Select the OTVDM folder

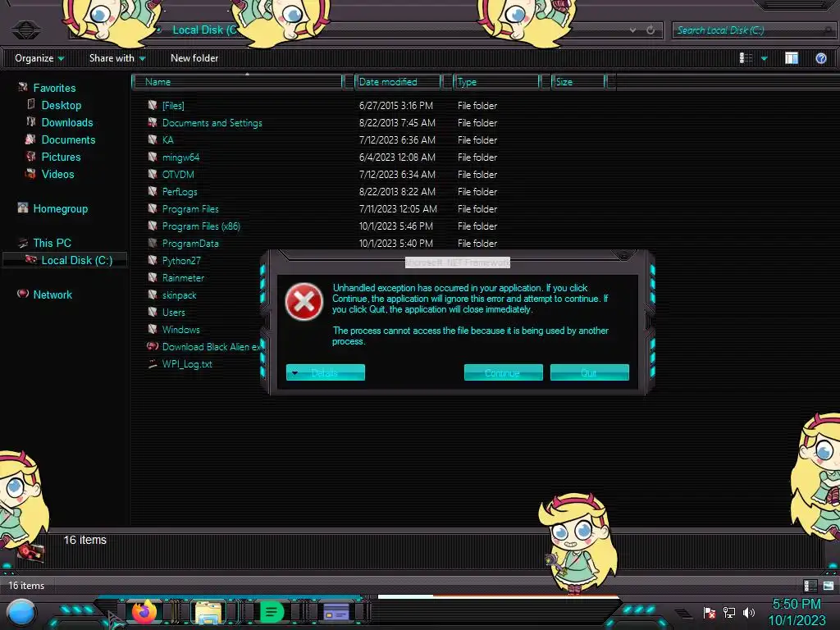tap(178, 174)
